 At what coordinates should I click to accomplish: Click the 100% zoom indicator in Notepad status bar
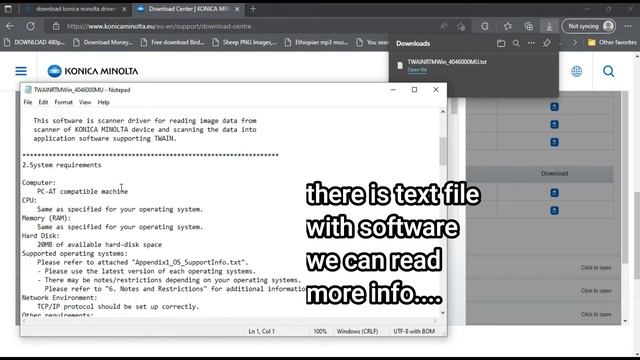(x=320, y=331)
